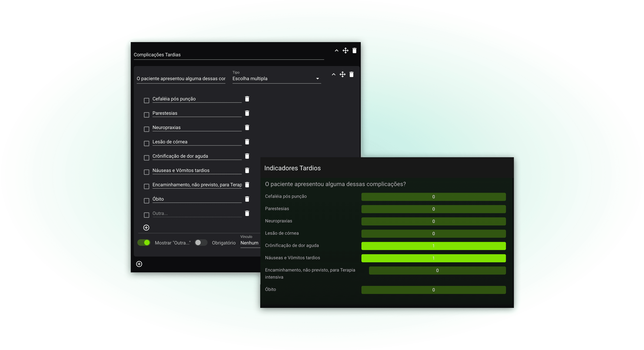This screenshot has width=644, height=350.
Task: Delete the Óbito option
Action: (247, 199)
